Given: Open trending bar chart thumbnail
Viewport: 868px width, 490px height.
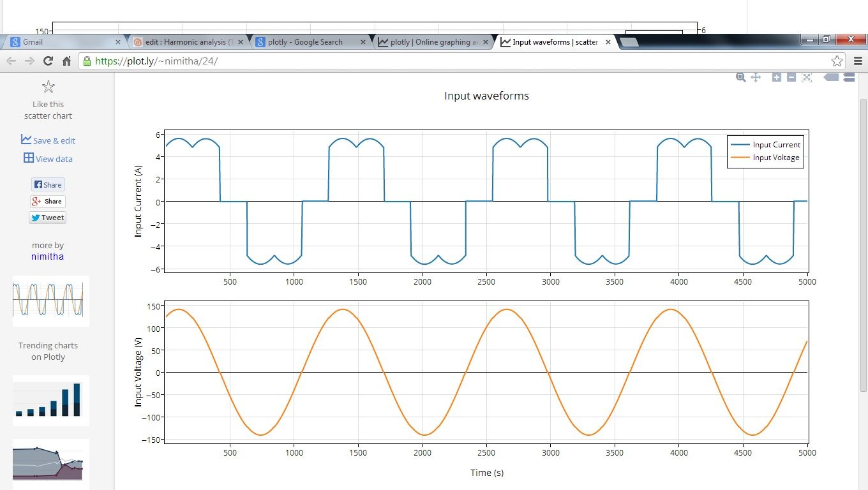Looking at the screenshot, I should click(x=51, y=400).
